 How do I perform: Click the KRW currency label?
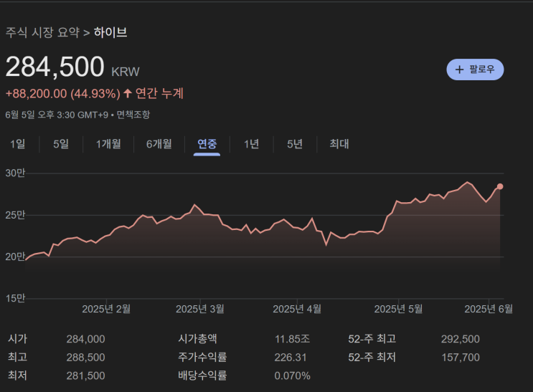[x=126, y=72]
